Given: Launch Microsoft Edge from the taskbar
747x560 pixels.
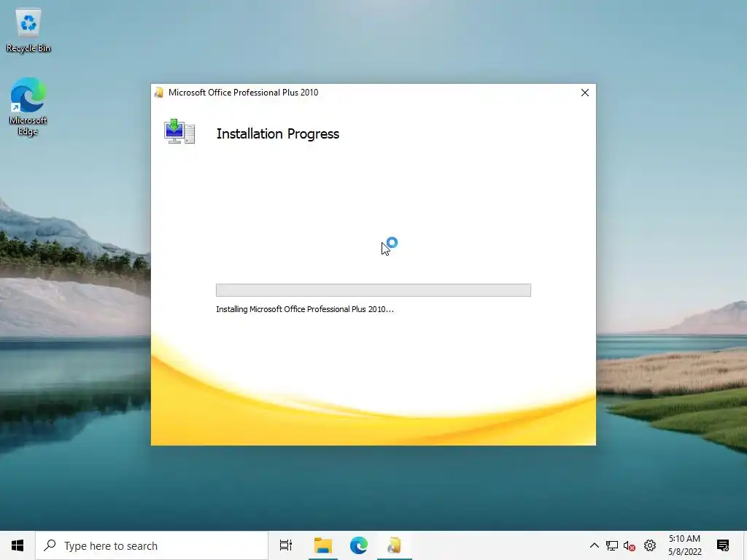Looking at the screenshot, I should pos(359,545).
